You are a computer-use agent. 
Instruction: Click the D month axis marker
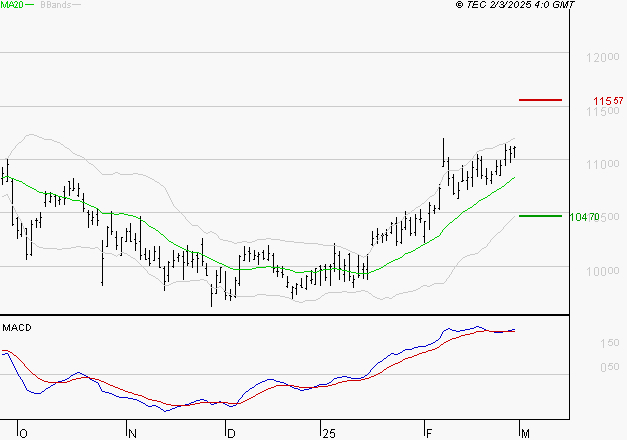231,434
